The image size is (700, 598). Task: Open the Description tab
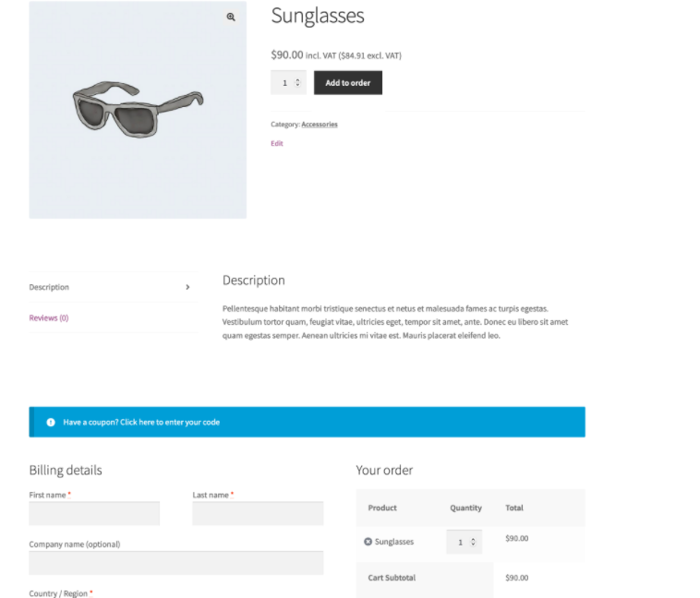pyautogui.click(x=49, y=287)
